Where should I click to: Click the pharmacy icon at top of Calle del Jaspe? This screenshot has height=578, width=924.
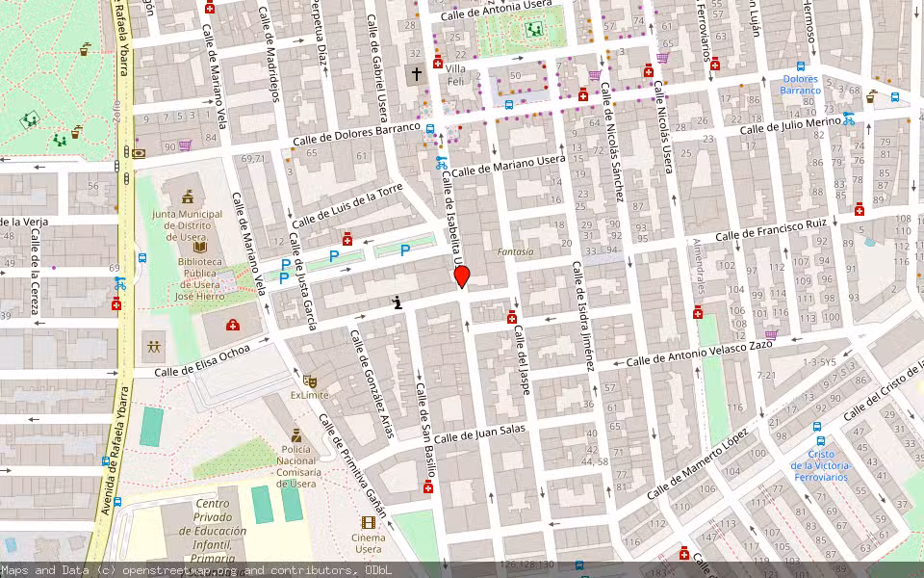tap(511, 317)
